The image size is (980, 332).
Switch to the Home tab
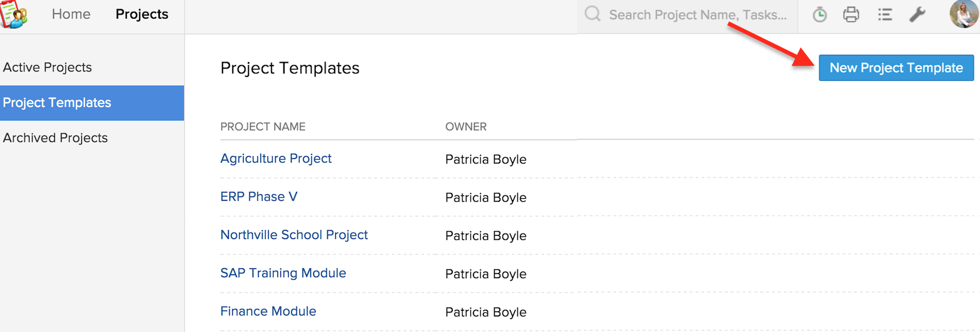71,14
